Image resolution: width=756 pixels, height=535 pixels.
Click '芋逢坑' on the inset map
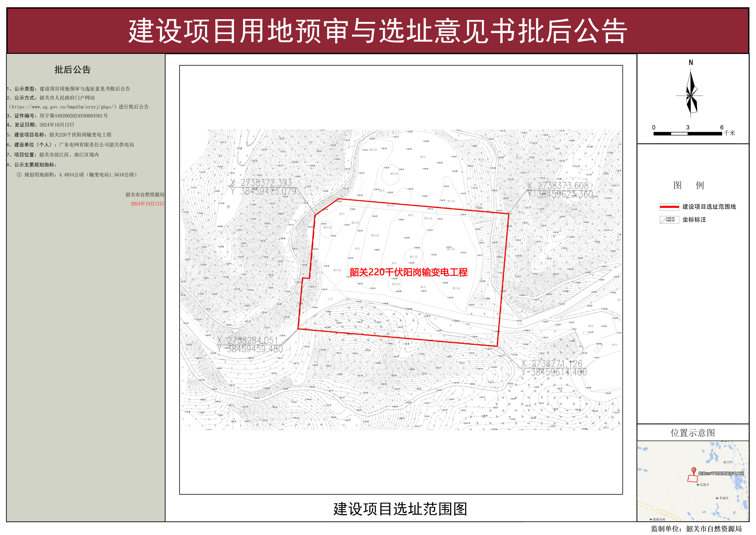(724, 498)
